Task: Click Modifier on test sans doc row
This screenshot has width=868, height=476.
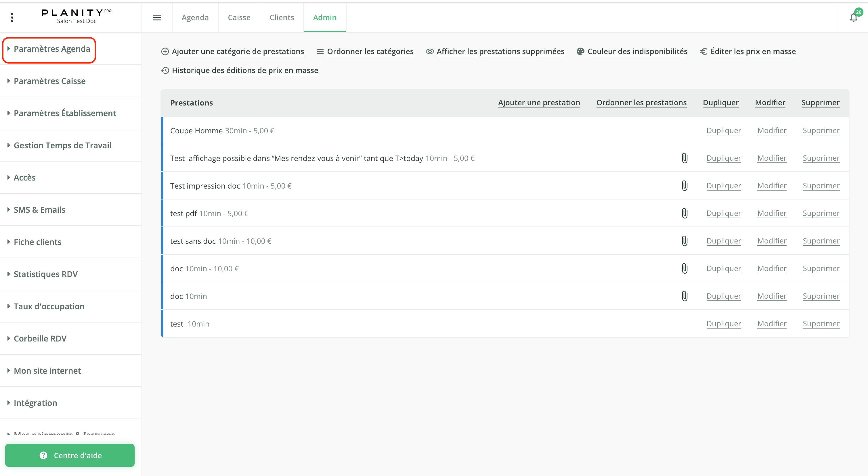Action: 772,241
